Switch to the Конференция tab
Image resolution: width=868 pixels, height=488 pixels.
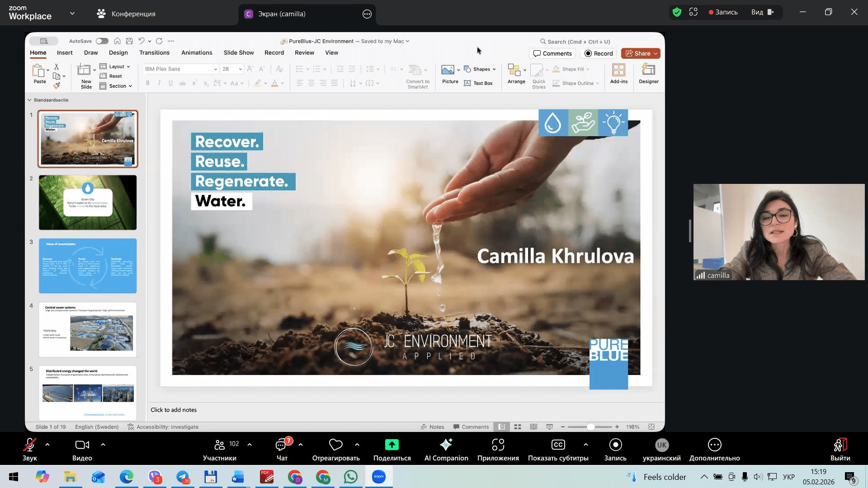(126, 14)
